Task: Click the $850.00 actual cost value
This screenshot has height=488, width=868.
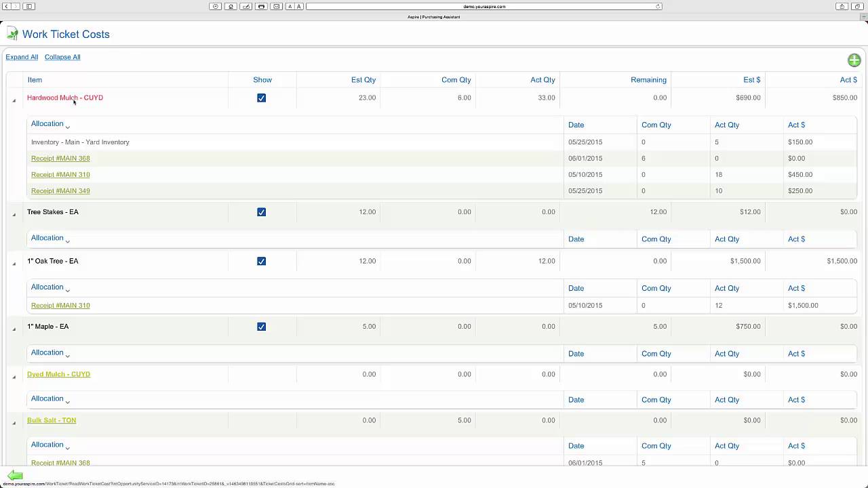Action: (x=845, y=98)
